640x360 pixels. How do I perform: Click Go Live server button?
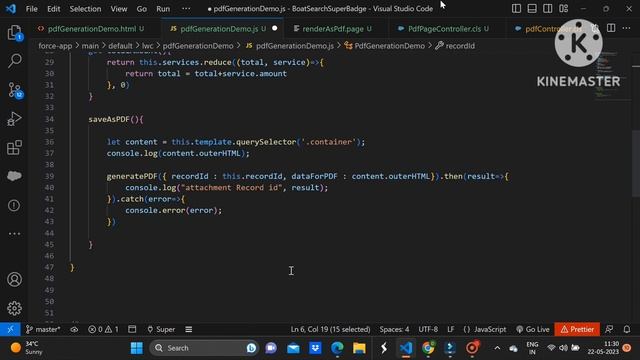tap(533, 329)
